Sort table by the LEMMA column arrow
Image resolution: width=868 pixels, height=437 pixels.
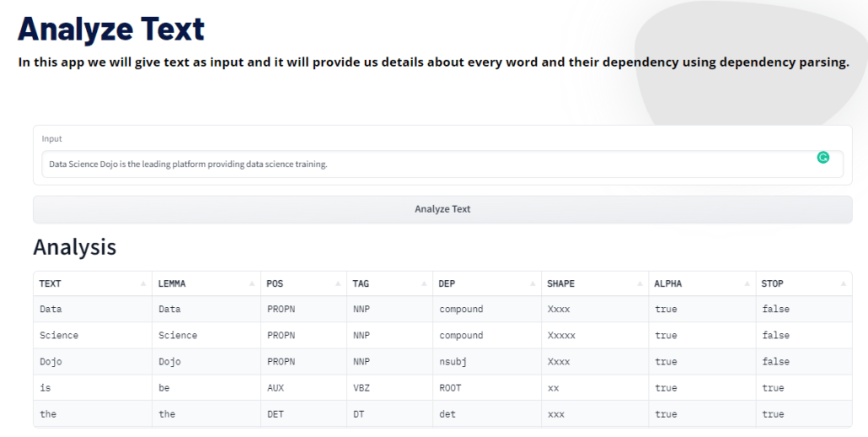(251, 284)
